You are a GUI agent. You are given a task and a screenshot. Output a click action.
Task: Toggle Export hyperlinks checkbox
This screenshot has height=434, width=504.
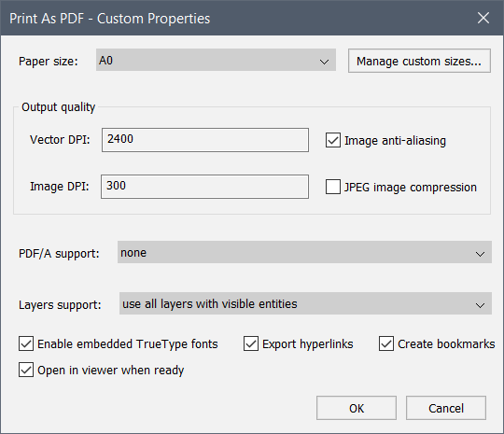click(x=251, y=343)
